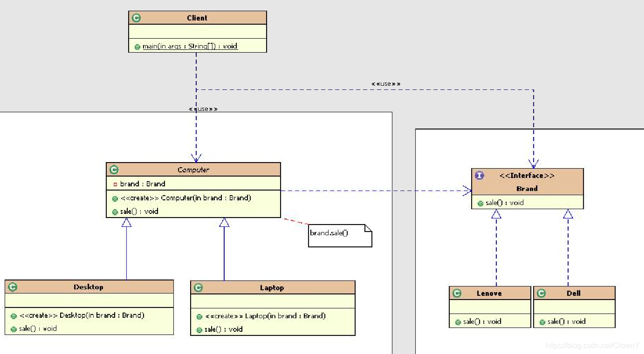The height and width of the screenshot is (354, 644).
Task: Click the brand.sale() note
Action: click(x=340, y=235)
